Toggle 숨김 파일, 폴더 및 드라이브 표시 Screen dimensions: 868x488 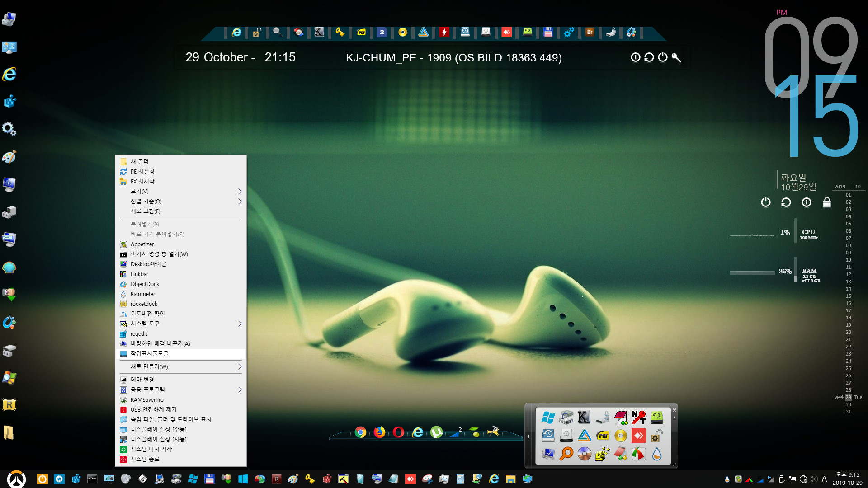pos(181,419)
